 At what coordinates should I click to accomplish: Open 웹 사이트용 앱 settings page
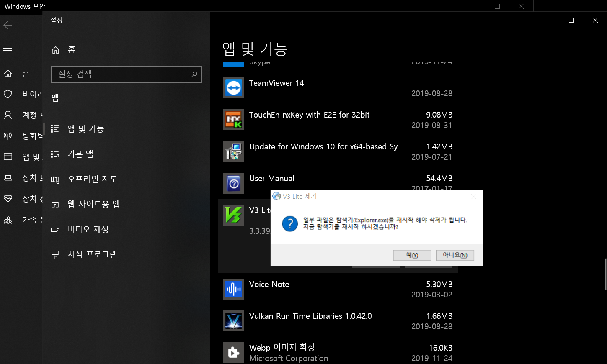(x=126, y=204)
